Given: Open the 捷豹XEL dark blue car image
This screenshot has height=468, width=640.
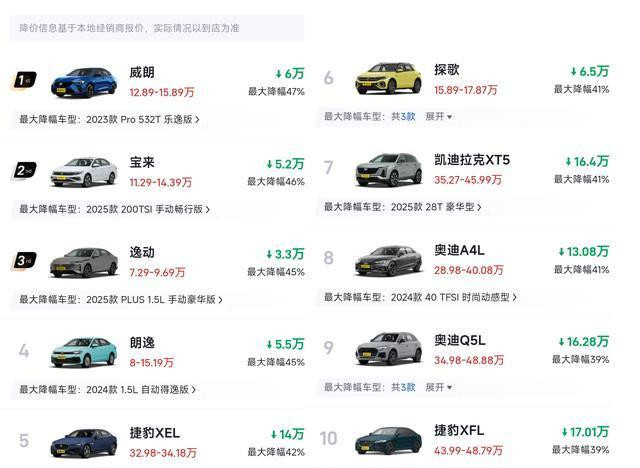Looking at the screenshot, I should 84,441.
